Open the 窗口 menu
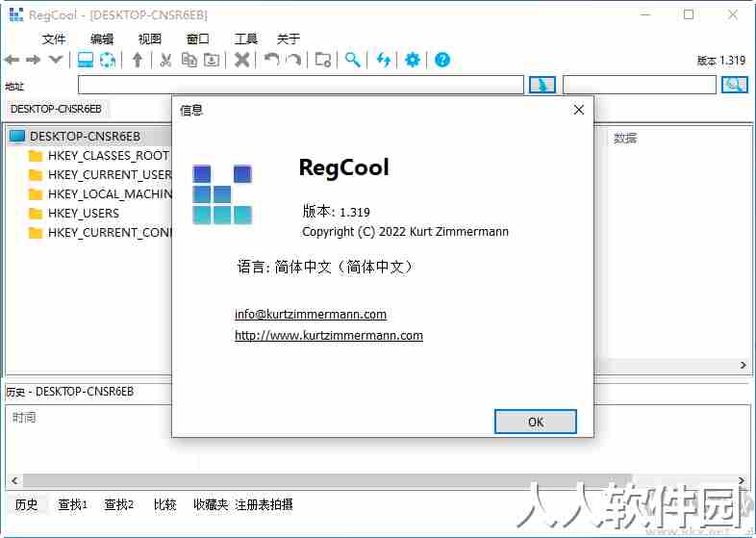The image size is (756, 538). 198,39
